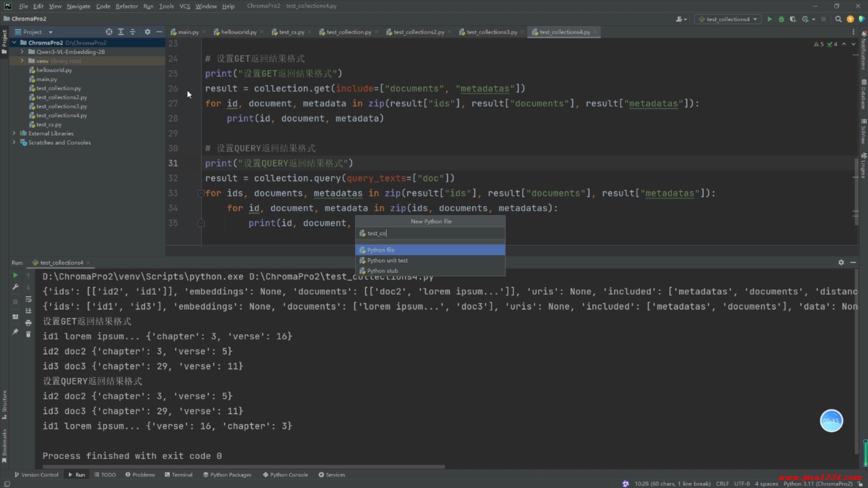868x488 pixels.
Task: Open the Terminal tool window
Action: [179, 475]
